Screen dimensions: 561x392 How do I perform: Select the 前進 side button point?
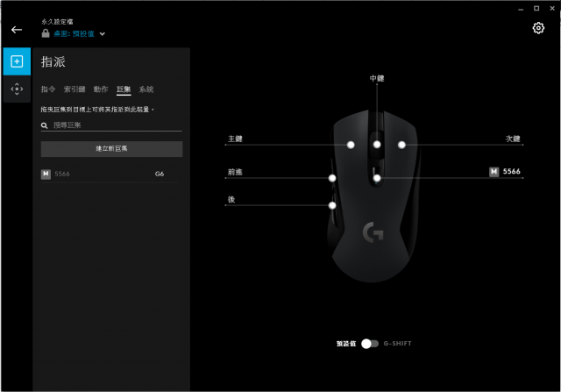point(332,178)
